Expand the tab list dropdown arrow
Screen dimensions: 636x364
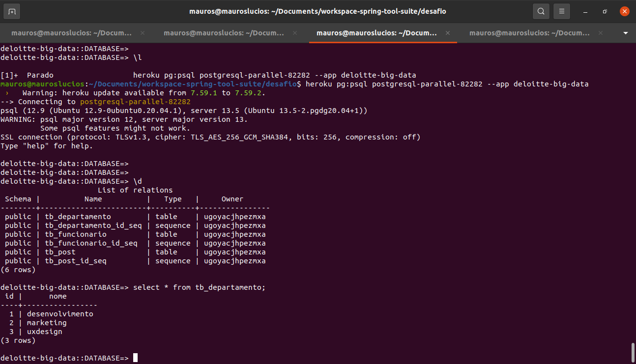click(626, 33)
